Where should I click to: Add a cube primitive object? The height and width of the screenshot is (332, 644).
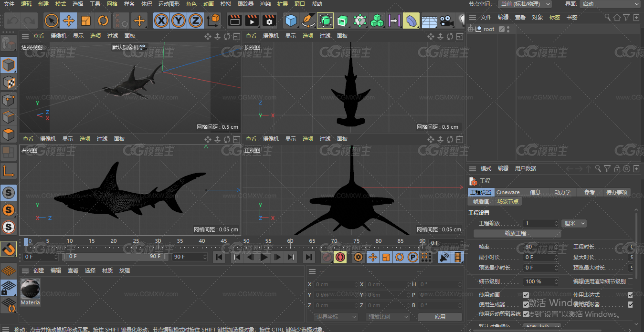(291, 21)
